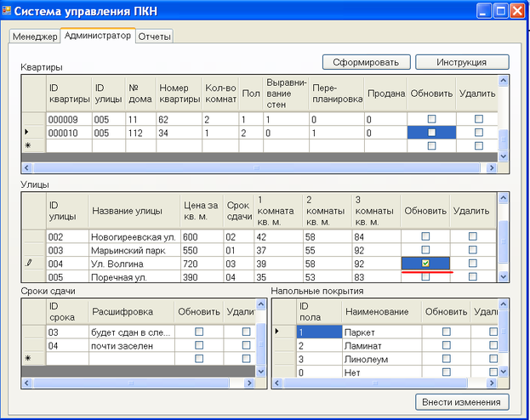
Task: Uncheck Обновить checkbox for Ул. Волгина
Action: [425, 264]
